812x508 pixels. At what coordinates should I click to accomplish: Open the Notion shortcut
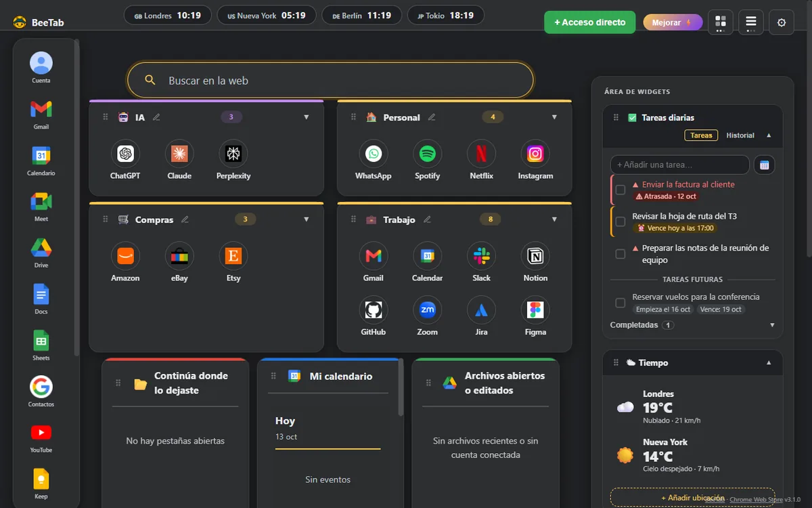point(535,256)
